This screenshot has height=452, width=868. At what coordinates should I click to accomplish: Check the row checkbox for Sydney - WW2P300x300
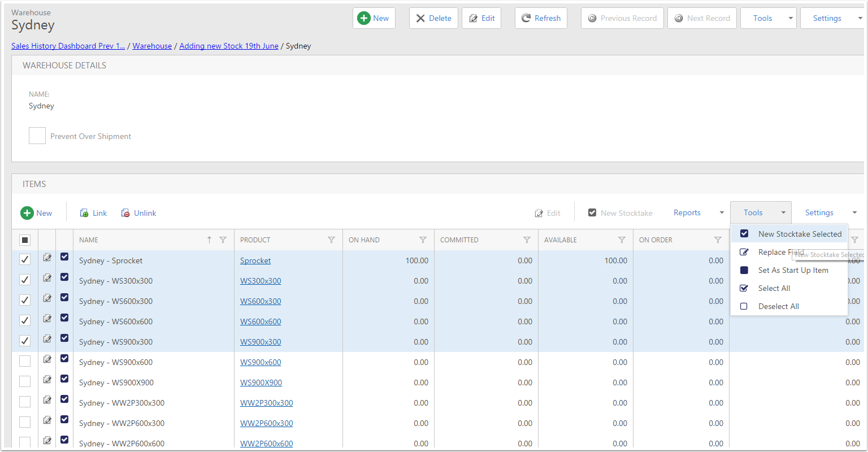point(25,402)
